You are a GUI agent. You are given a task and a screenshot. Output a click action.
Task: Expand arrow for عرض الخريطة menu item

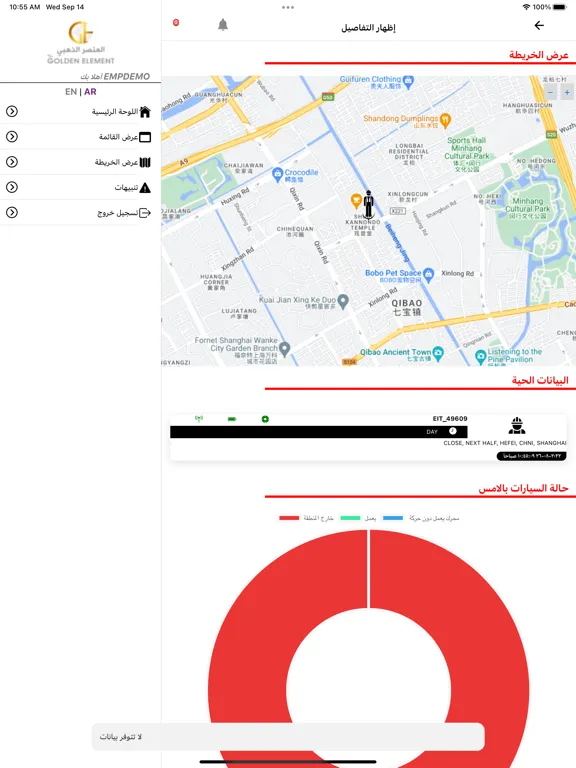[x=12, y=162]
